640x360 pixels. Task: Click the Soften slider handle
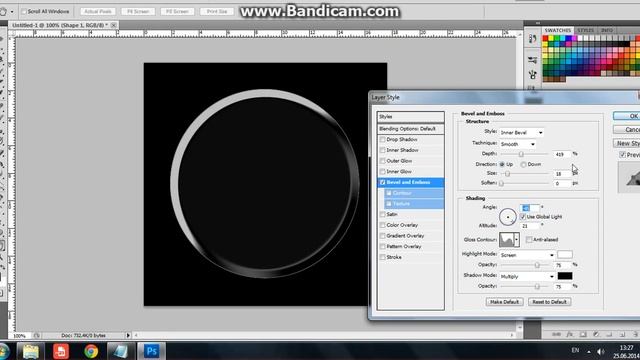pos(501,184)
